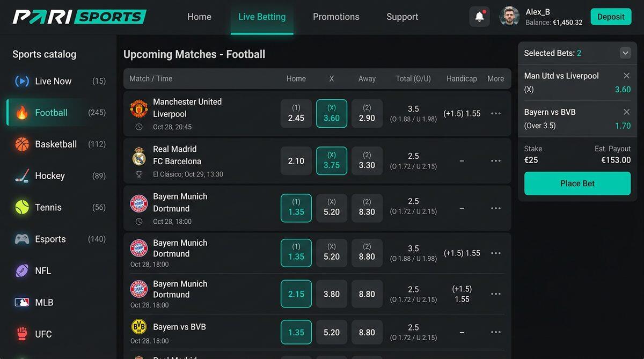
Task: Collapse the Selected Bets panel chevron
Action: (625, 53)
